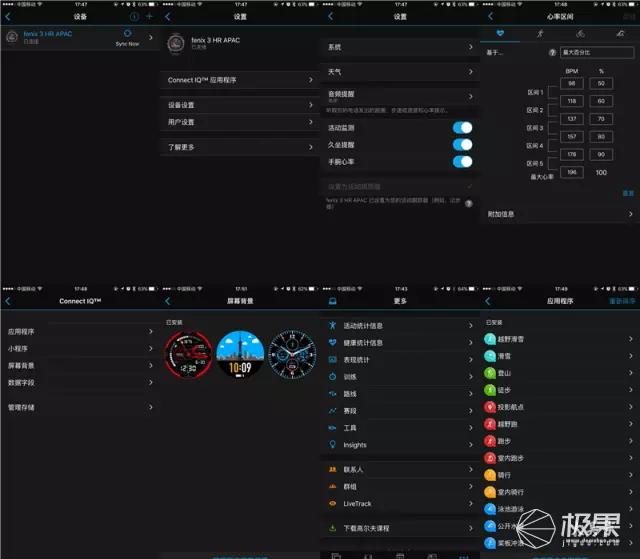This screenshot has width=640, height=559.
Task: Select the heart tab in 心率区间
Action: tap(500, 33)
